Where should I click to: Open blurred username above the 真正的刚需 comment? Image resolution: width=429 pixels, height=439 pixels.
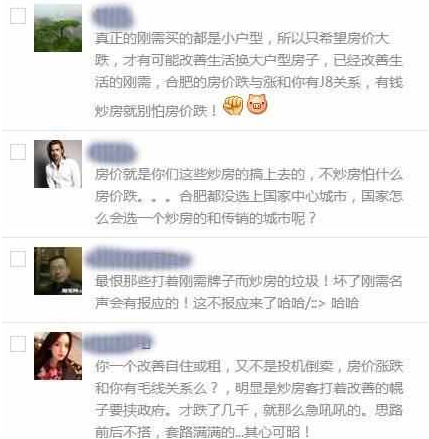pyautogui.click(x=112, y=17)
